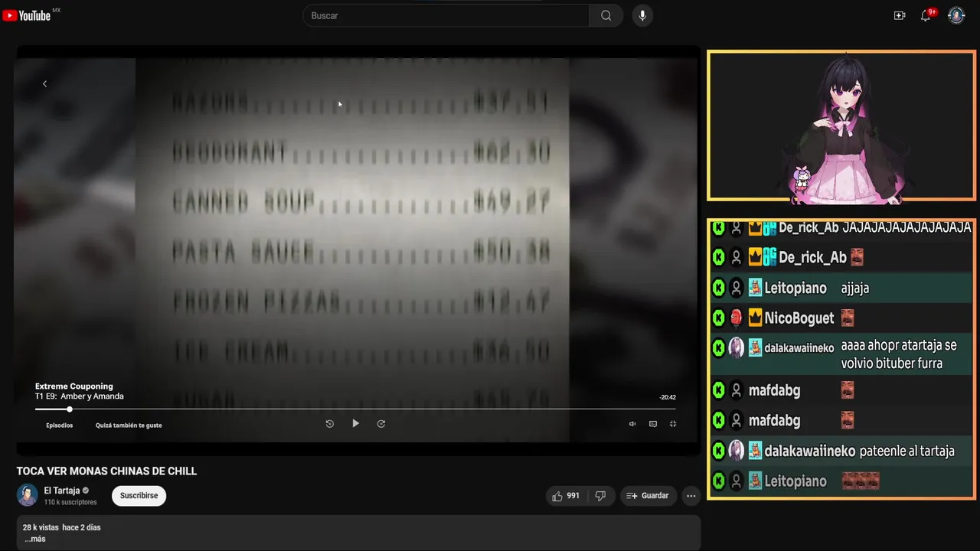The image size is (980, 551).
Task: Click the -20:42 remaining time label
Action: point(668,397)
